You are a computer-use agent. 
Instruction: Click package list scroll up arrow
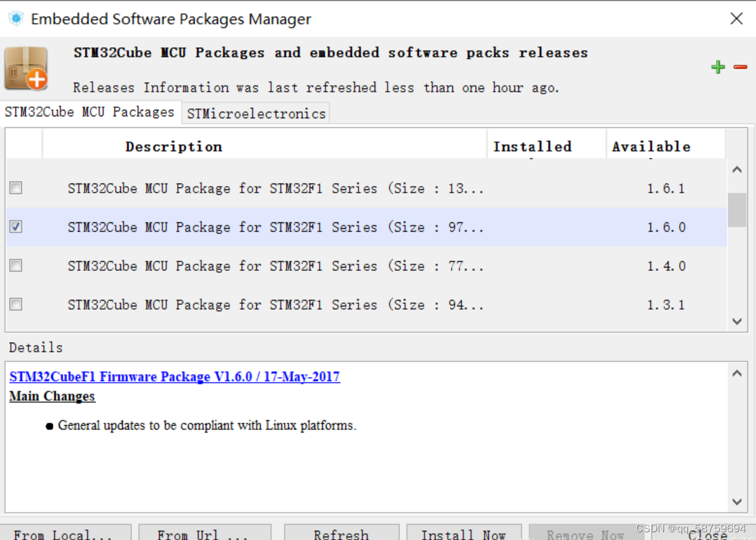click(737, 169)
